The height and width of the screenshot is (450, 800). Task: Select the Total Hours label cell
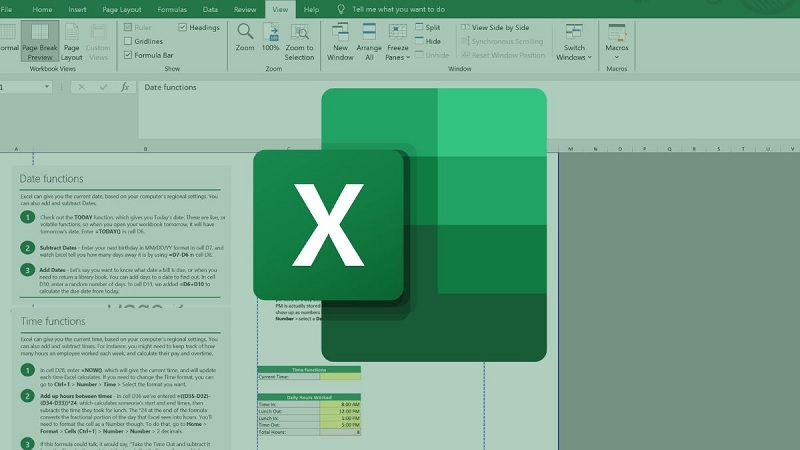(x=289, y=432)
